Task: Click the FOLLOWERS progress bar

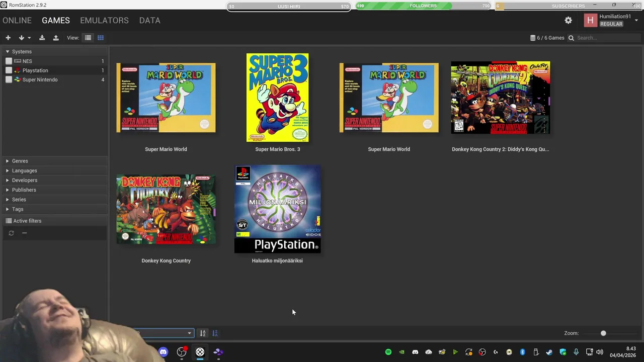Action: [423, 6]
